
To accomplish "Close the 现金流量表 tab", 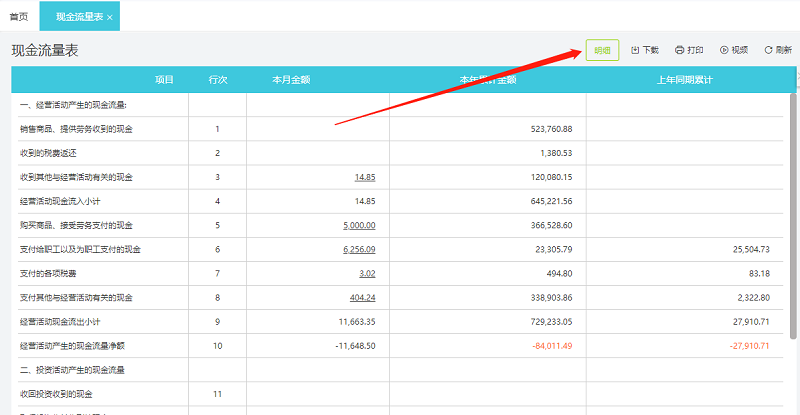I will click(110, 17).
